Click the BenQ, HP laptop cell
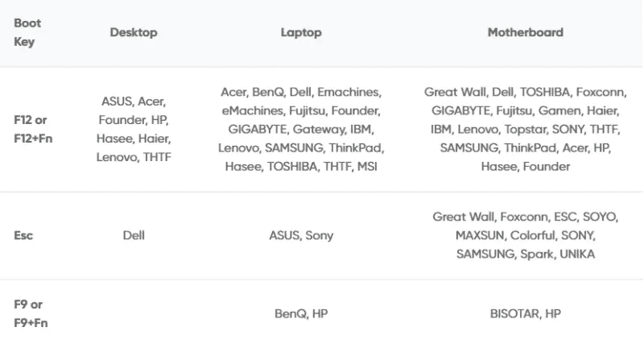Image resolution: width=644 pixels, height=348 pixels. point(301,314)
